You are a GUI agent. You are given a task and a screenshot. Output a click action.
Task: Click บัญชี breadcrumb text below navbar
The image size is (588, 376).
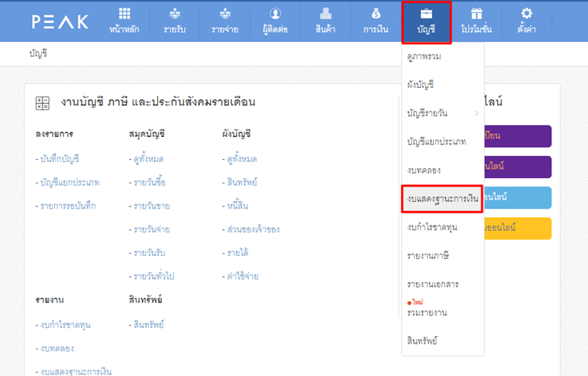(38, 53)
